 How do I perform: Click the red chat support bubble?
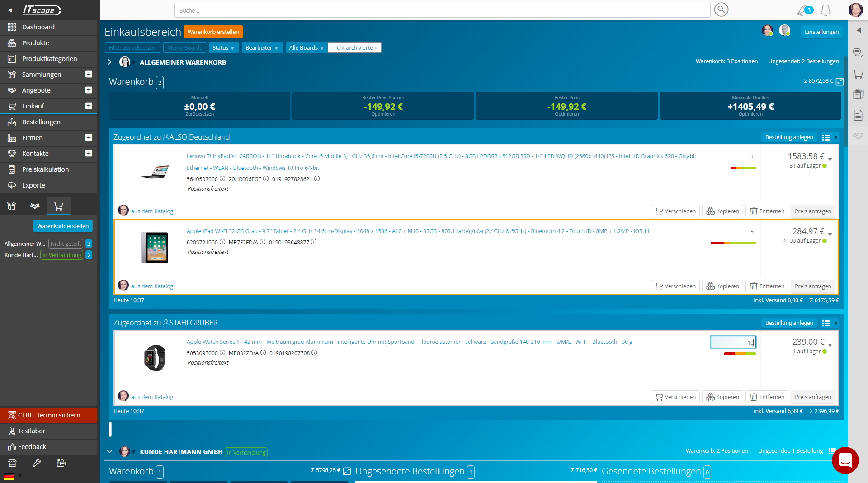pos(845,460)
